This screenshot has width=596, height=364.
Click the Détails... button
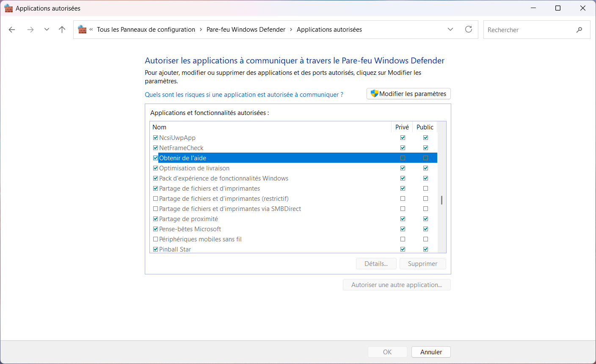click(376, 264)
